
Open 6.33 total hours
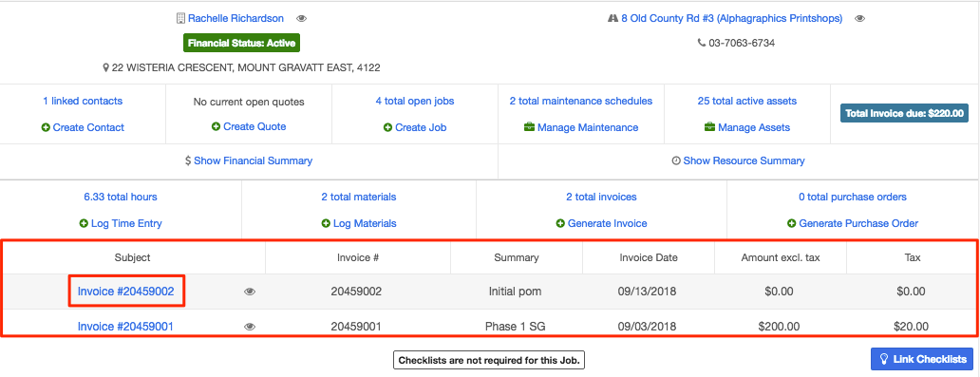click(121, 197)
